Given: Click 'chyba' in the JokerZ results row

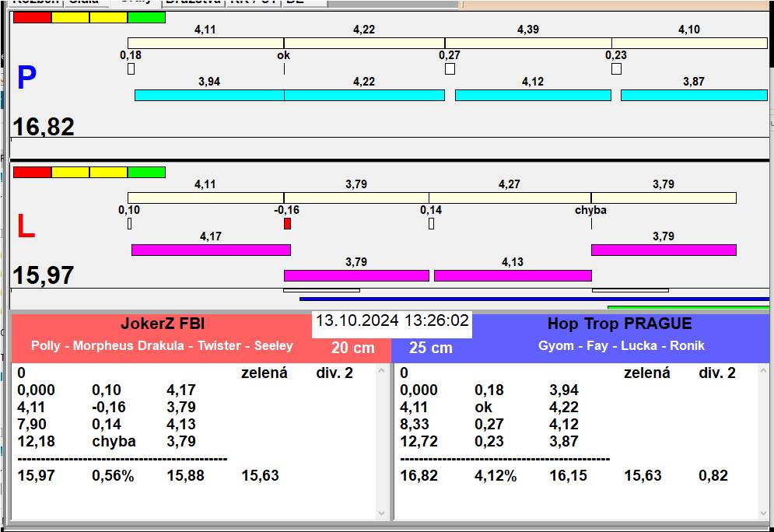Looking at the screenshot, I should 114,441.
